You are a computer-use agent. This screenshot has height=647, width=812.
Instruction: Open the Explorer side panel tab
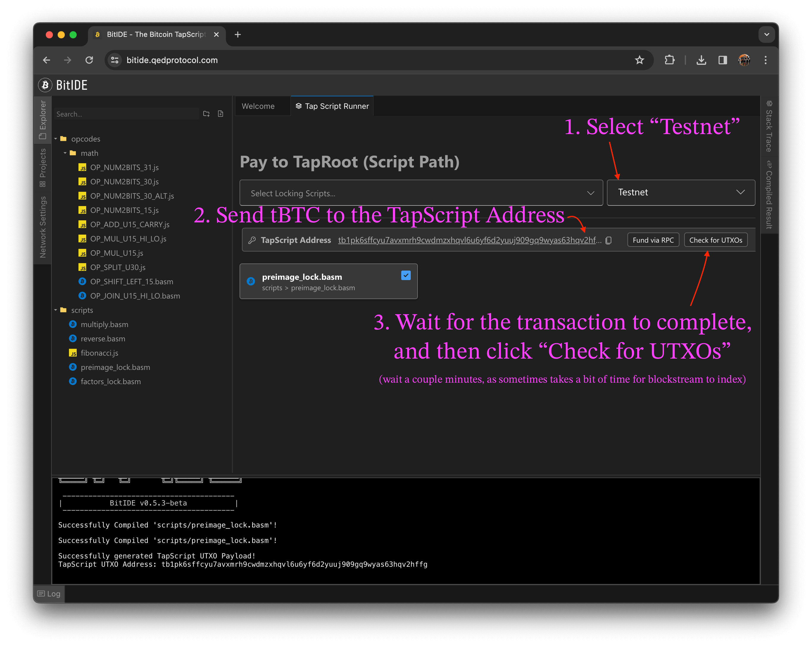[43, 120]
